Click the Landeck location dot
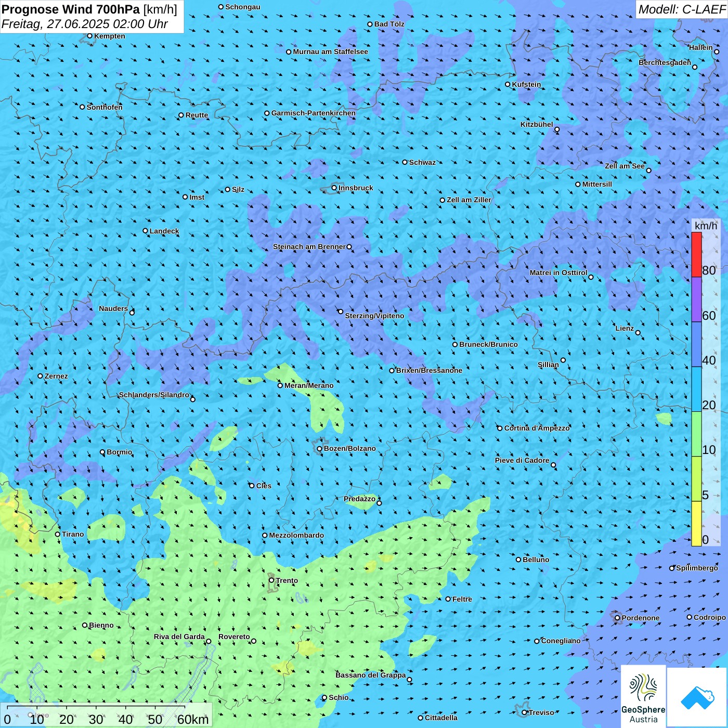Viewport: 728px width, 728px height. tap(145, 231)
